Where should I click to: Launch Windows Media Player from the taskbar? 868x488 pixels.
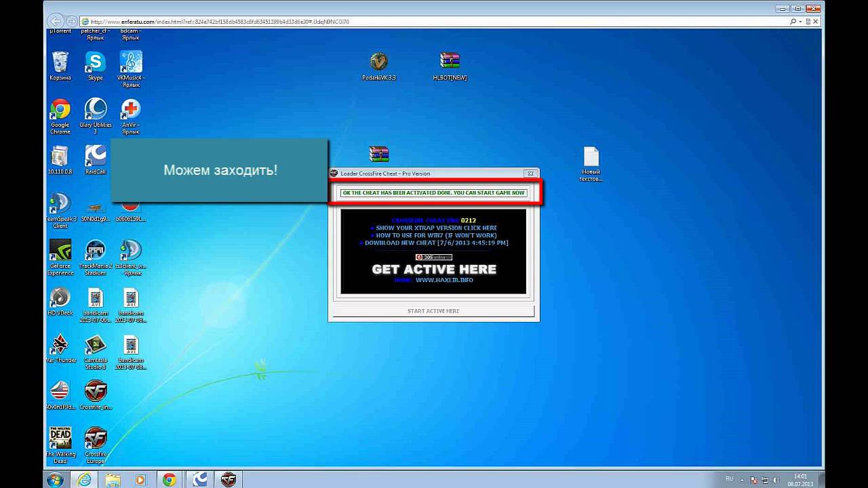(x=141, y=479)
